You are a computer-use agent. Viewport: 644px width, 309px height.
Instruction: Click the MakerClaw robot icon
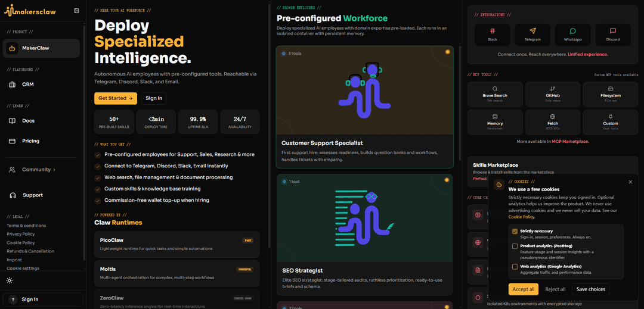pos(12,48)
